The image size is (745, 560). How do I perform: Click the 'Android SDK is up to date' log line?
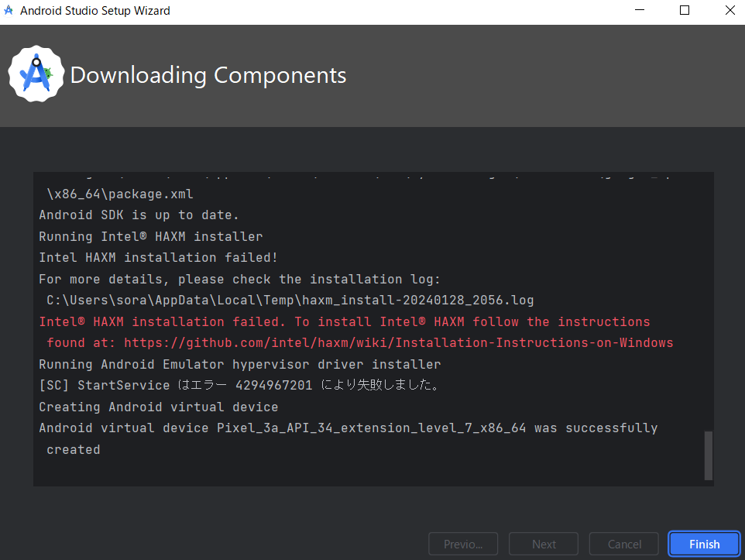139,215
